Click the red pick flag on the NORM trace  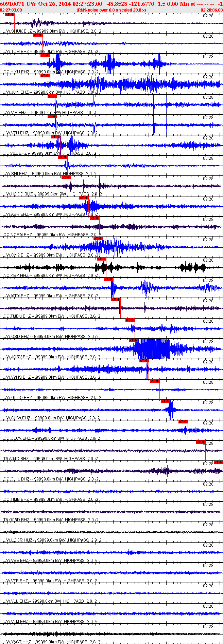pyautogui.click(x=95, y=218)
